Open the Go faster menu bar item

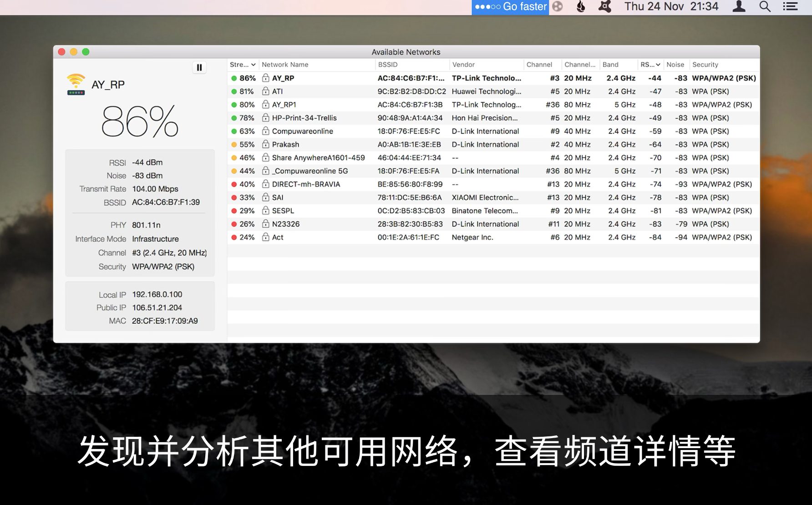(x=510, y=7)
